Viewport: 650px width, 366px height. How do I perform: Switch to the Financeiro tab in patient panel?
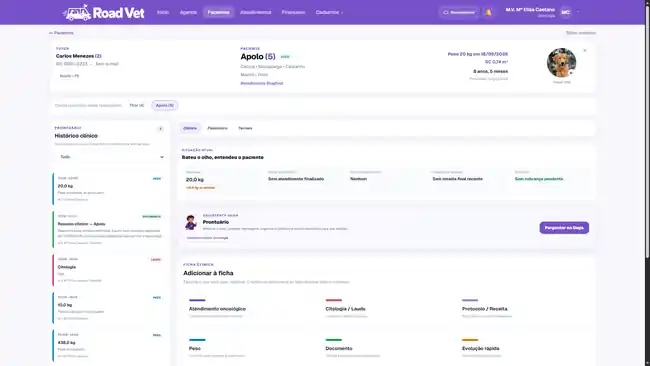pos(217,128)
